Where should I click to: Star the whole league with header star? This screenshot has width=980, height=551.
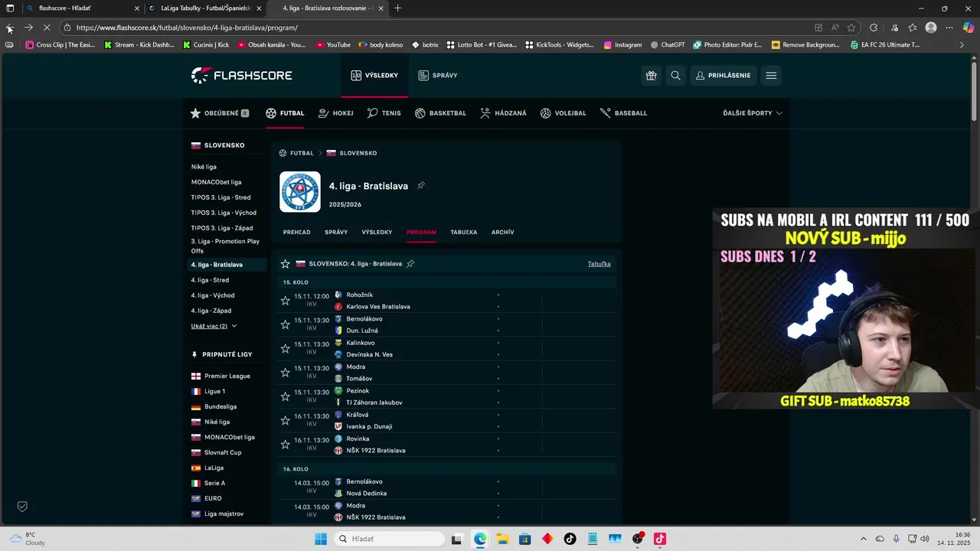[285, 263]
